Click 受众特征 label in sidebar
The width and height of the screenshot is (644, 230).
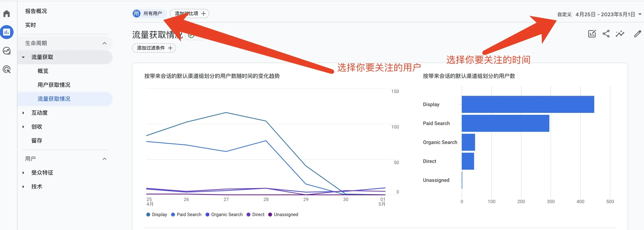tap(42, 173)
